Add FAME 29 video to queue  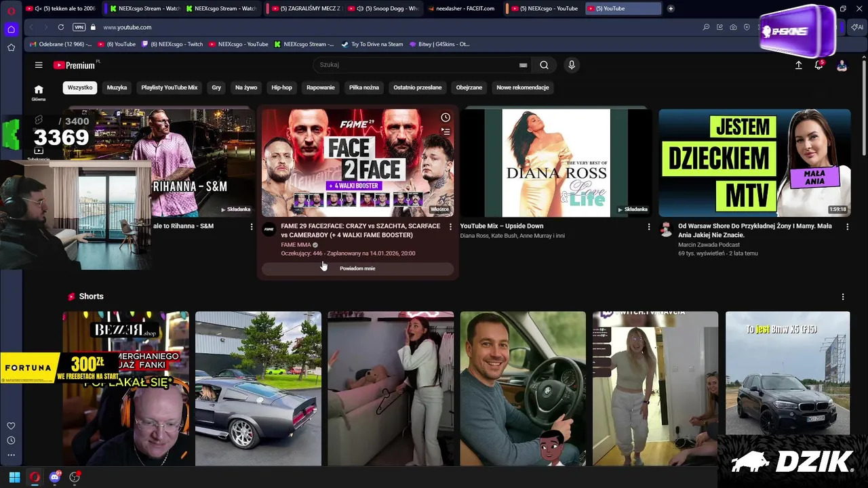pyautogui.click(x=446, y=131)
